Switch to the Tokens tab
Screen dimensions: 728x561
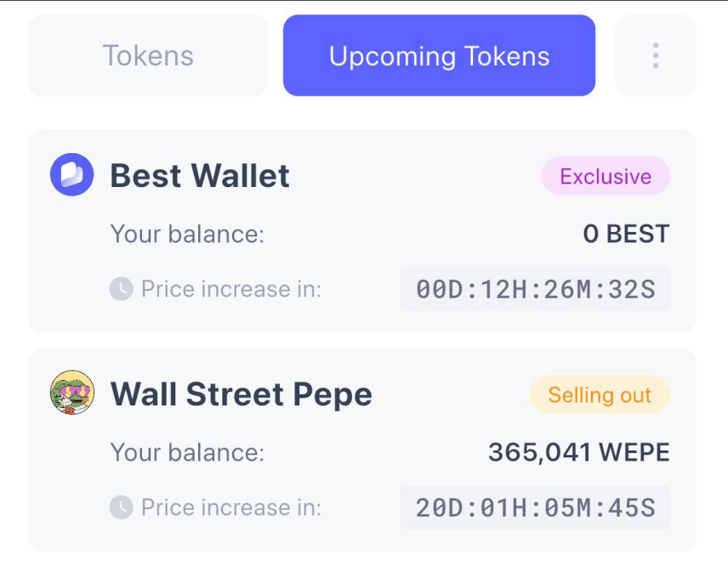pos(148,56)
